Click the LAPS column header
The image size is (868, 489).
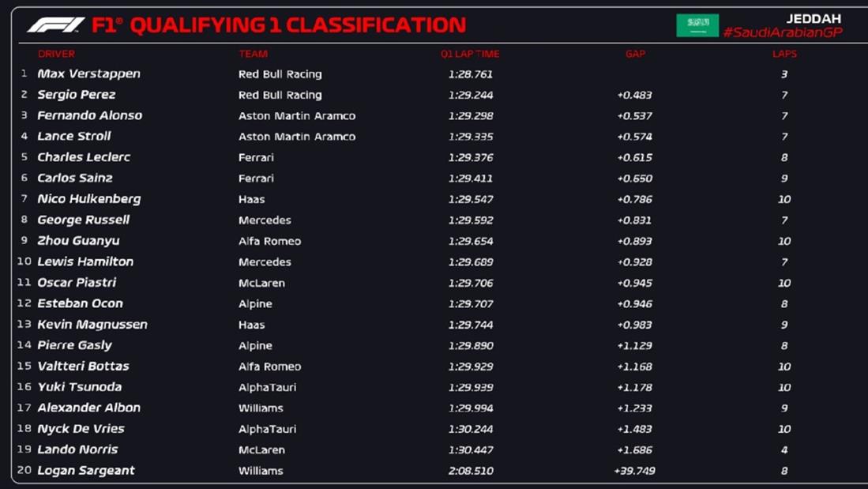click(784, 54)
